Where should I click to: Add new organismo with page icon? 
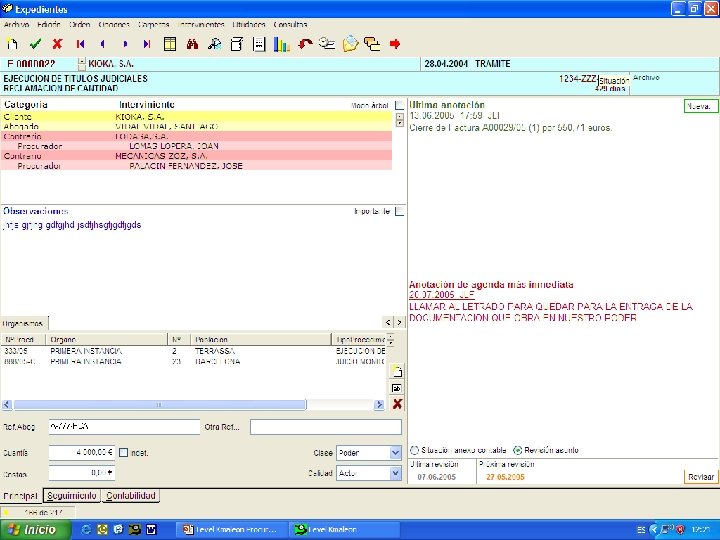[397, 371]
